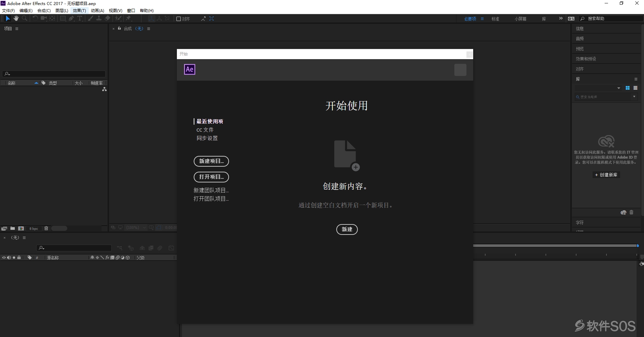Open the 项目 panel menu
The width and height of the screenshot is (644, 337).
17,29
